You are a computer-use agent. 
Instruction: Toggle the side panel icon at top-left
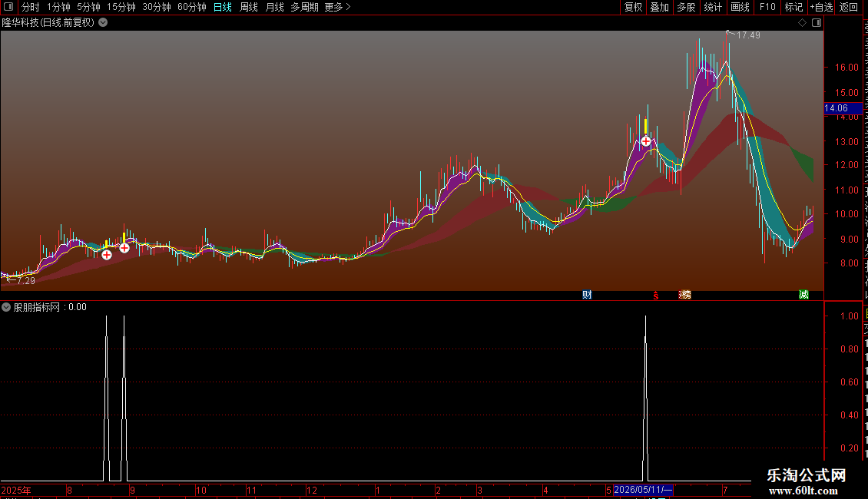click(x=8, y=7)
